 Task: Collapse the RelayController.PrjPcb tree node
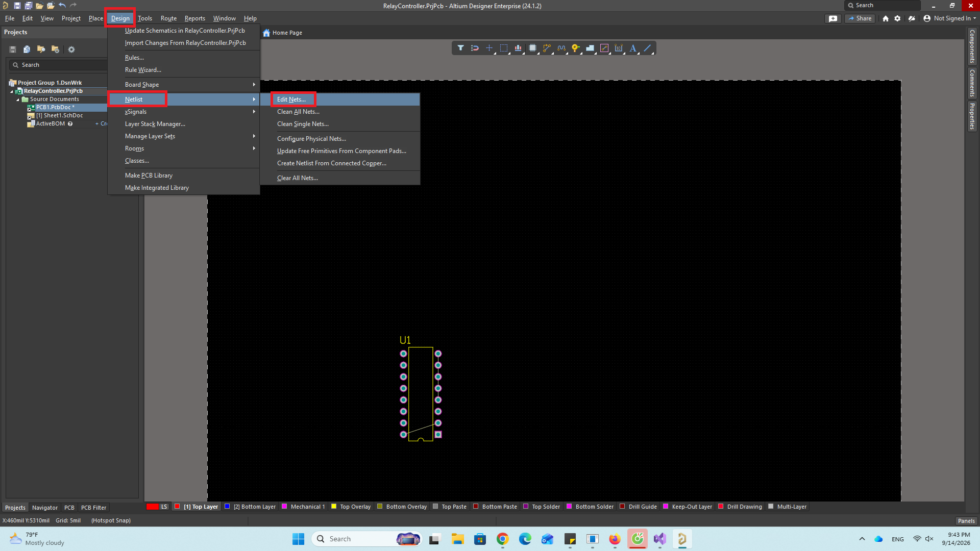(12, 91)
